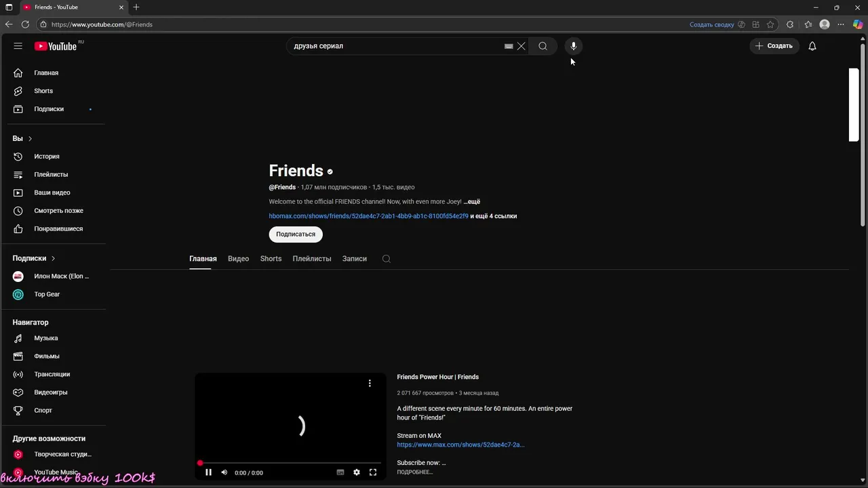868x488 pixels.
Task: Open a new browser tab
Action: click(x=136, y=7)
